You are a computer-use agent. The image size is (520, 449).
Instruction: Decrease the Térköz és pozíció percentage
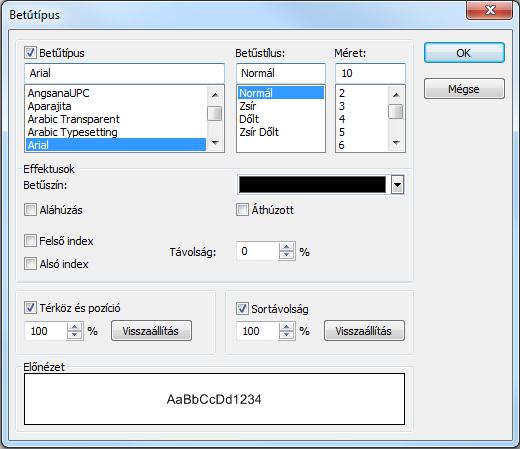point(75,335)
